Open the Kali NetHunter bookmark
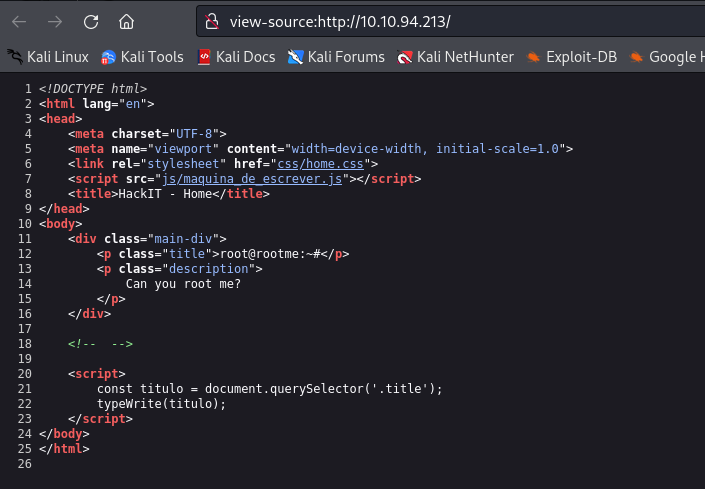 pyautogui.click(x=455, y=57)
